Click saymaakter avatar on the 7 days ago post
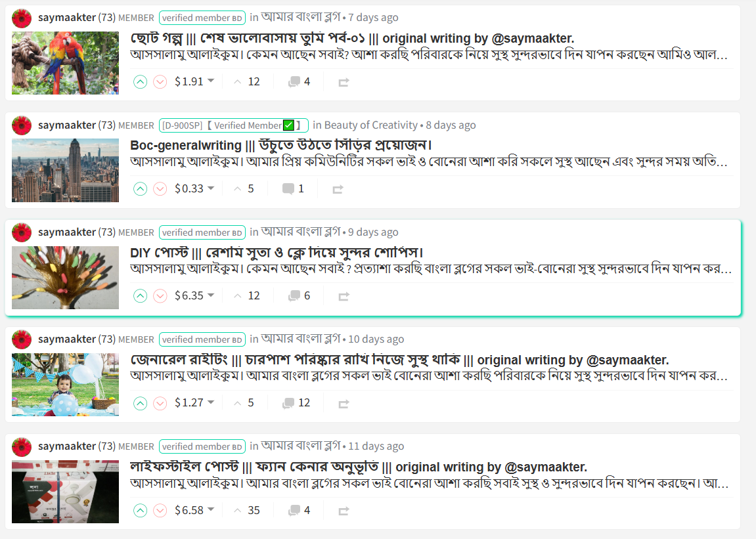The width and height of the screenshot is (756, 539). coord(22,18)
